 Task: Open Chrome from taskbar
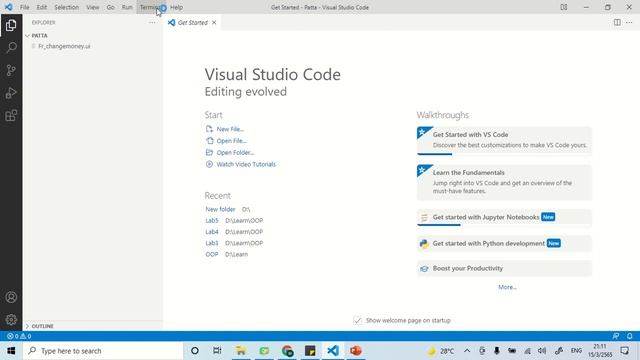(287, 351)
